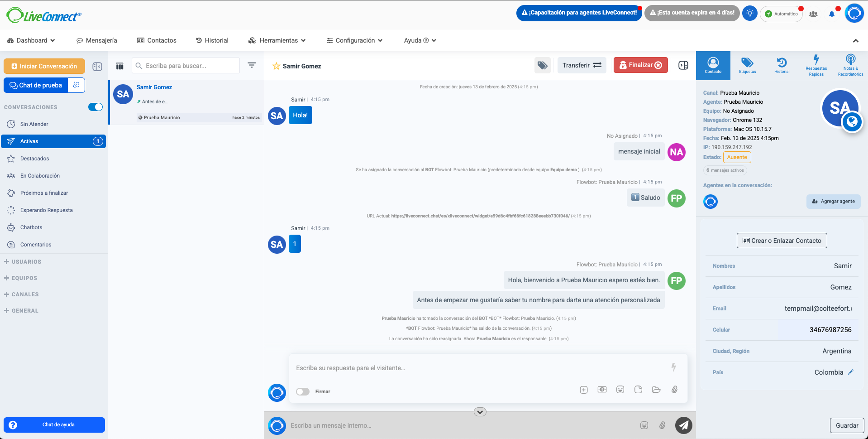The height and width of the screenshot is (439, 868).
Task: Edit the País field pencil icon
Action: [851, 372]
